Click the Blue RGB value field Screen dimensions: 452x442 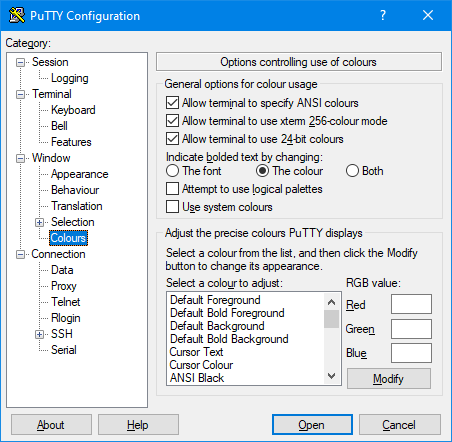click(x=411, y=353)
